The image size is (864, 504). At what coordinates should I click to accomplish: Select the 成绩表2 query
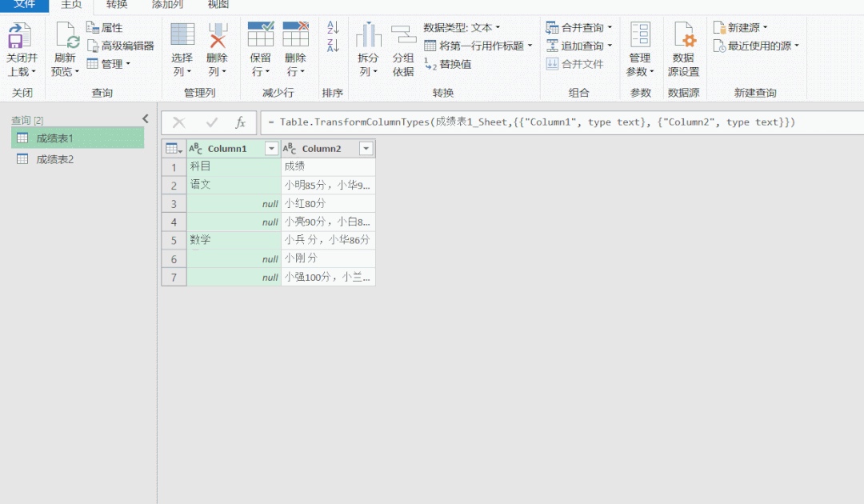click(x=78, y=159)
